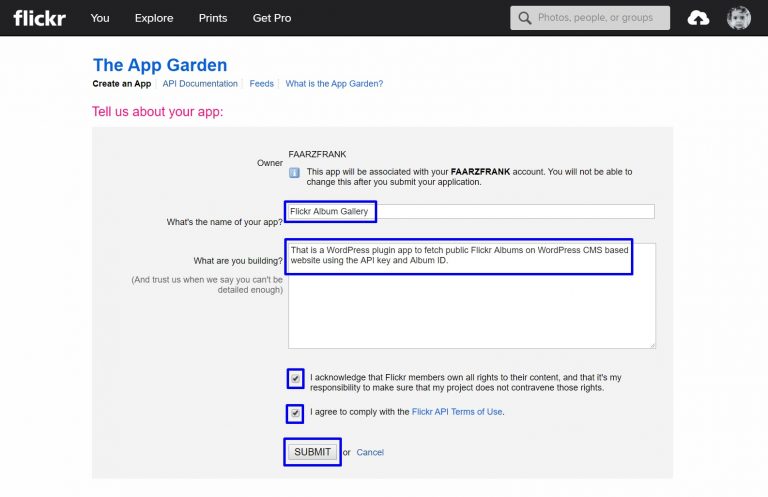Click the blue info icon beside owner note
The width and height of the screenshot is (768, 497).
coord(294,173)
